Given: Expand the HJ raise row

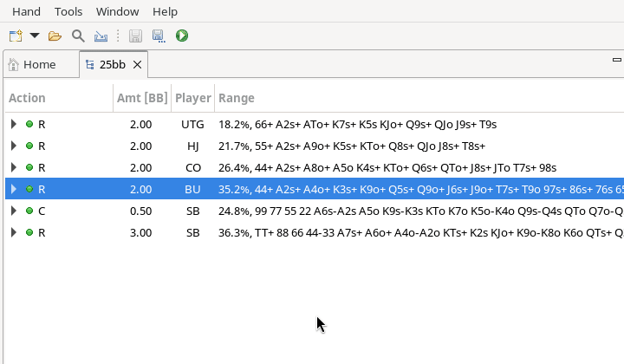Looking at the screenshot, I should pos(13,146).
